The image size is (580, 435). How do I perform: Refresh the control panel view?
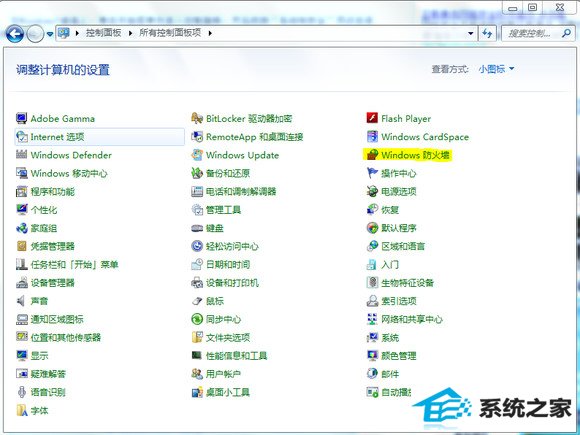pos(488,34)
